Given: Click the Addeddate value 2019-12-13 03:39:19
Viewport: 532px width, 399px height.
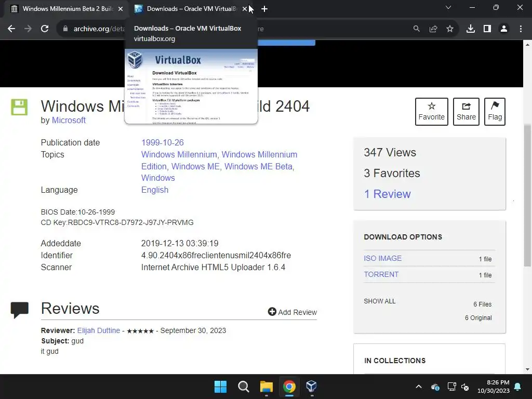Looking at the screenshot, I should 180,243.
